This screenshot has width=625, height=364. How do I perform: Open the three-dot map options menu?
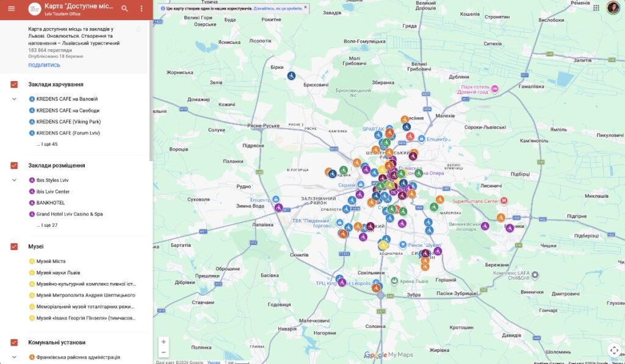point(141,9)
